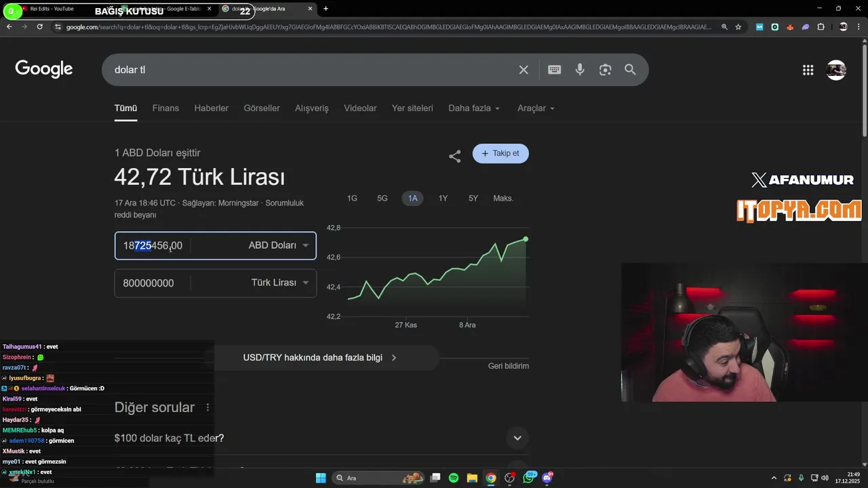Show hidden system tray icons

point(774,478)
